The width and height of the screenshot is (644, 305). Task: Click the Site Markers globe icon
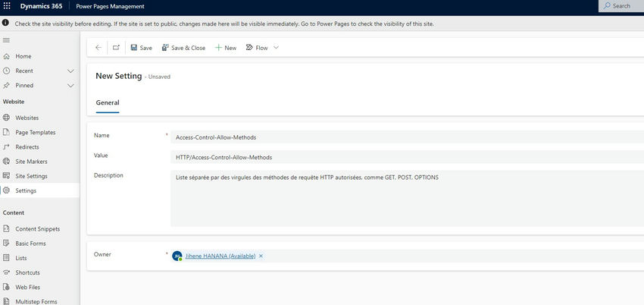6,162
